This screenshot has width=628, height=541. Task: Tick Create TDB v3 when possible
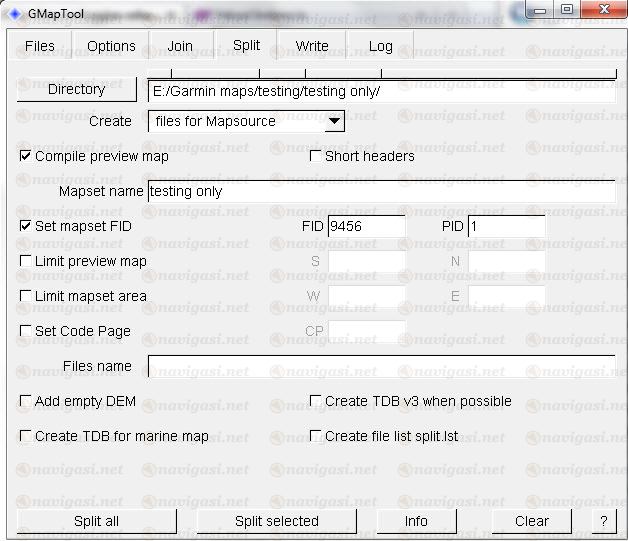pos(316,401)
